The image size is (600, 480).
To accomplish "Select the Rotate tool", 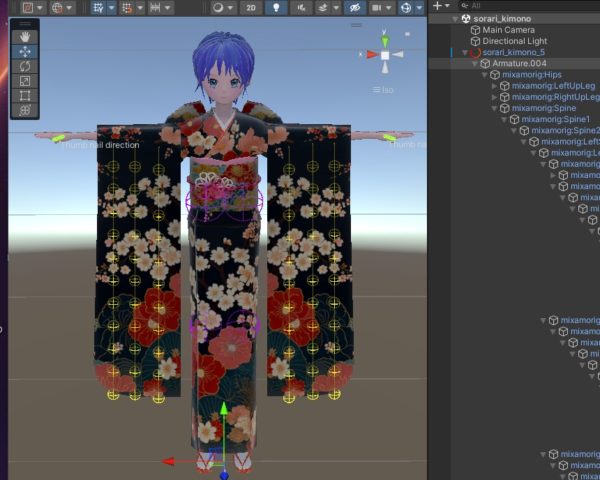I will (x=24, y=66).
